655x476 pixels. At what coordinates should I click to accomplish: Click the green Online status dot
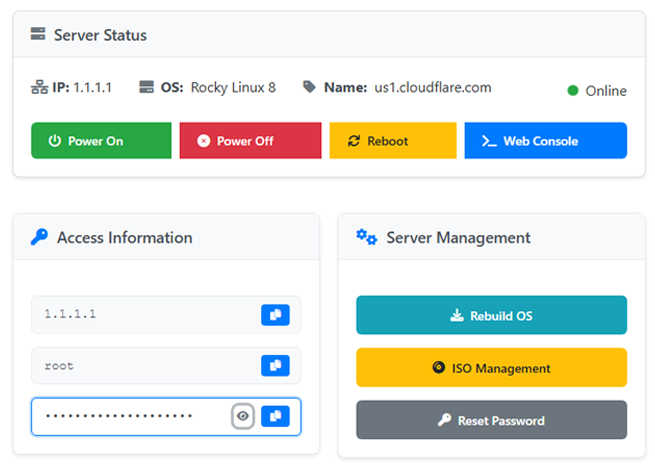pyautogui.click(x=573, y=91)
